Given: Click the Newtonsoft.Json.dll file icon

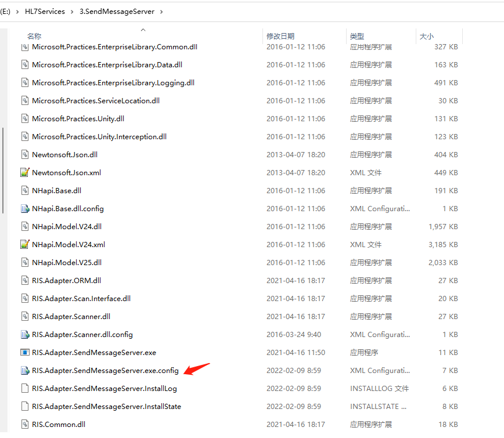Looking at the screenshot, I should pos(25,155).
